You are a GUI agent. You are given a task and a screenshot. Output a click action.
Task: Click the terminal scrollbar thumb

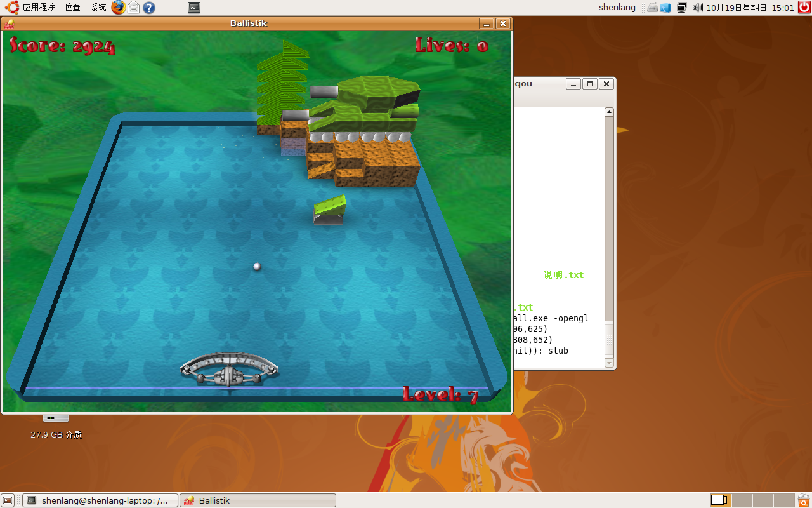pos(609,339)
